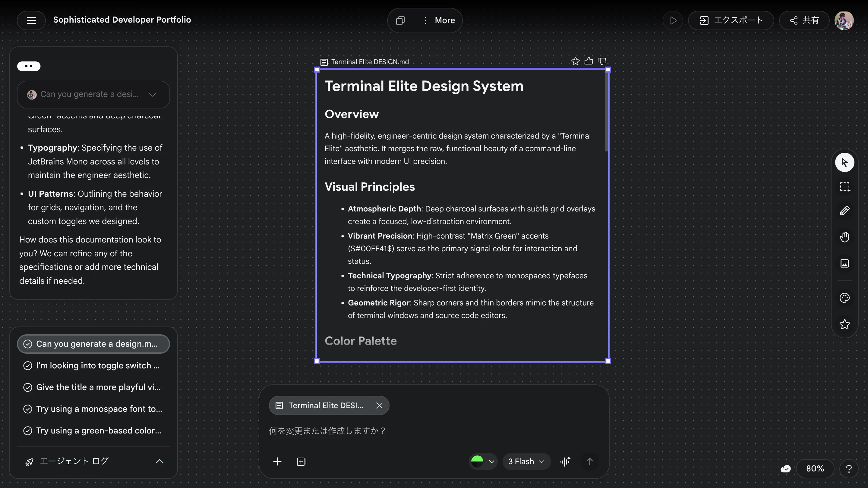Give thumbs up to the document
Screen dimensions: 868x488
click(x=589, y=61)
